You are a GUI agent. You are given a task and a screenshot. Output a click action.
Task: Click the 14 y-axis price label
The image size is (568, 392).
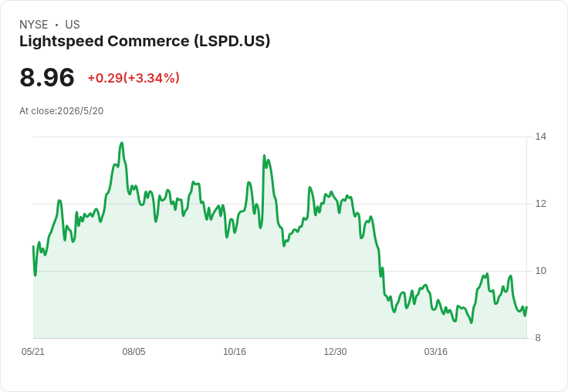tap(540, 137)
